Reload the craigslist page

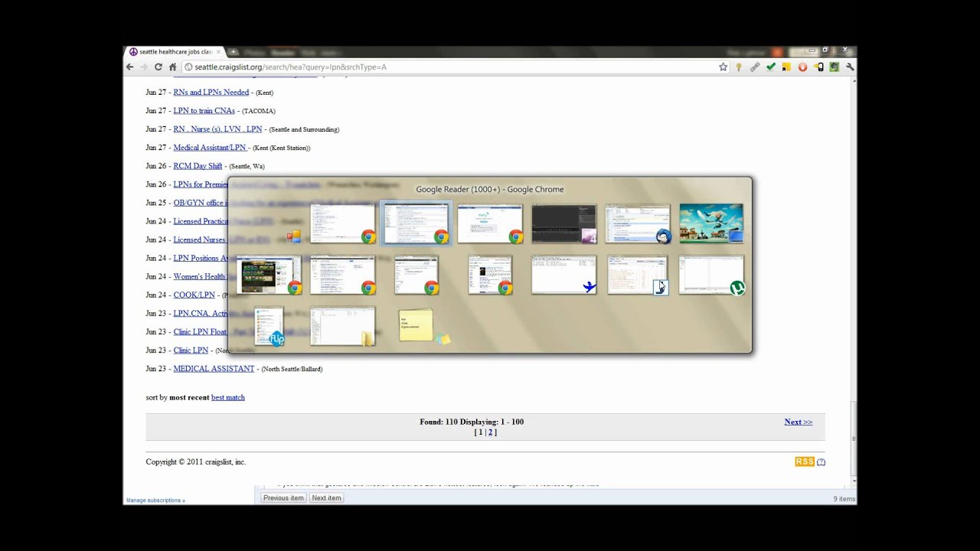158,67
